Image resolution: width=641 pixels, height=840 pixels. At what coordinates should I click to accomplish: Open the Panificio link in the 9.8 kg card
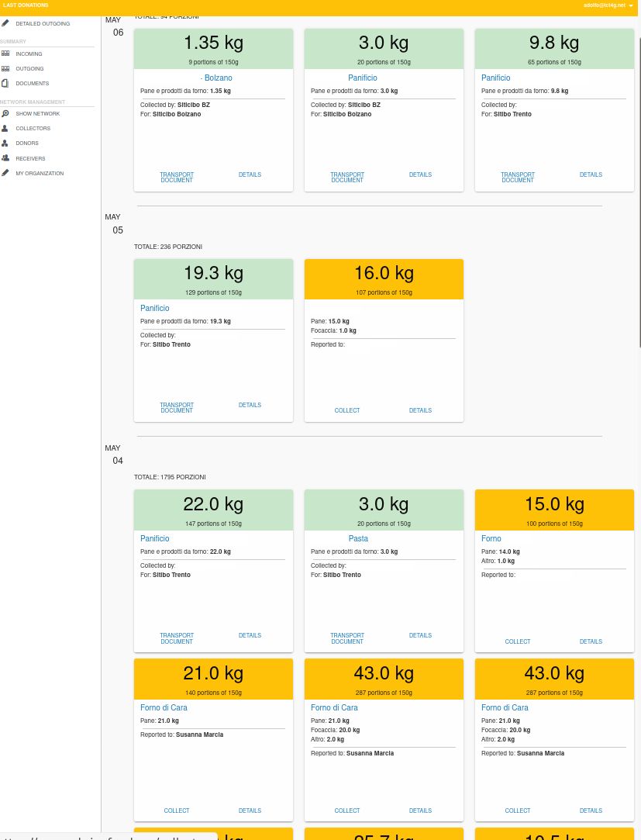495,78
